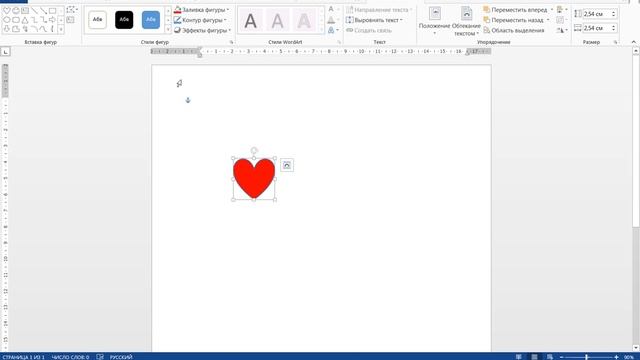
Task: Switch to Read Mode view icon
Action: tap(518, 357)
